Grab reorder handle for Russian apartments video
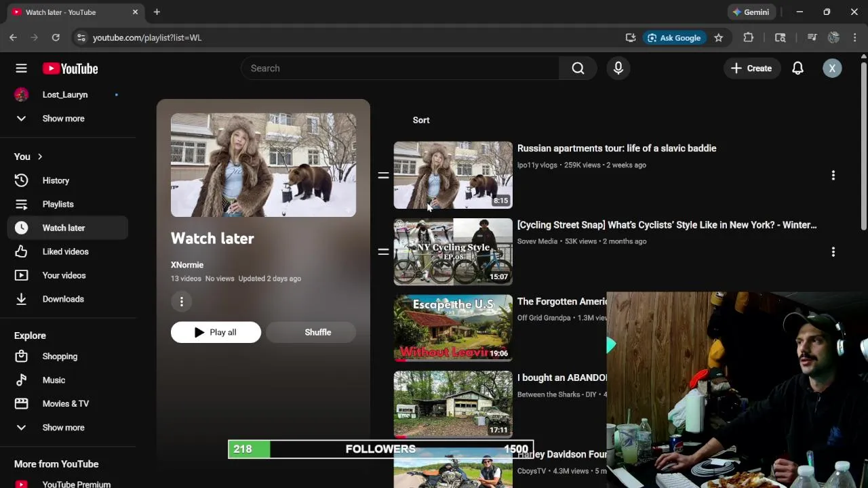Viewport: 868px width, 488px height. tap(383, 176)
